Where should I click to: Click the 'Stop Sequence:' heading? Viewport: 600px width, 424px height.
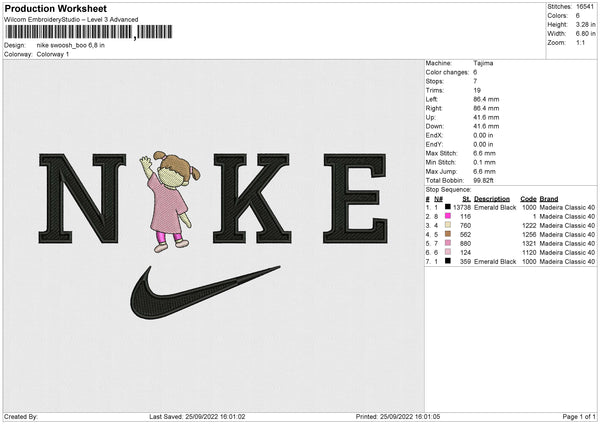click(x=448, y=189)
